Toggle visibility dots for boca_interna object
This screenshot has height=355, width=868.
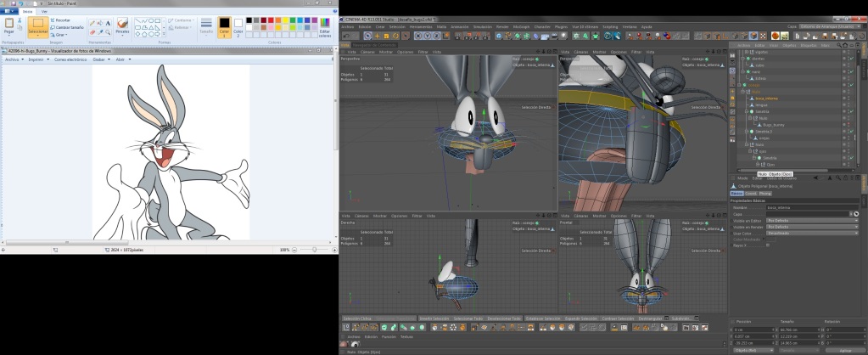pos(848,98)
